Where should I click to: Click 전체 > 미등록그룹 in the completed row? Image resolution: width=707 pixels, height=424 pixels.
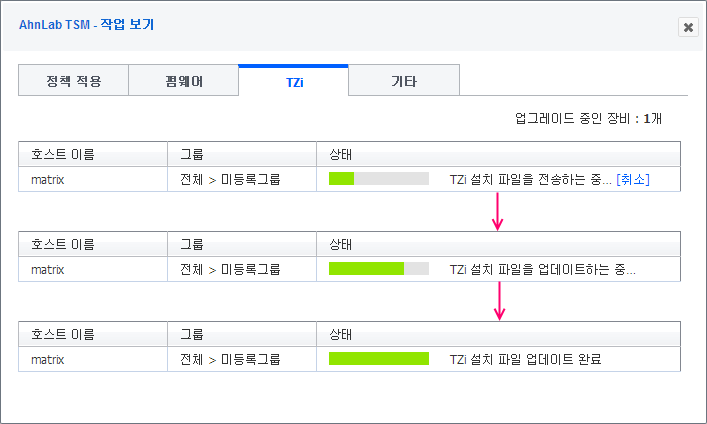tap(230, 359)
